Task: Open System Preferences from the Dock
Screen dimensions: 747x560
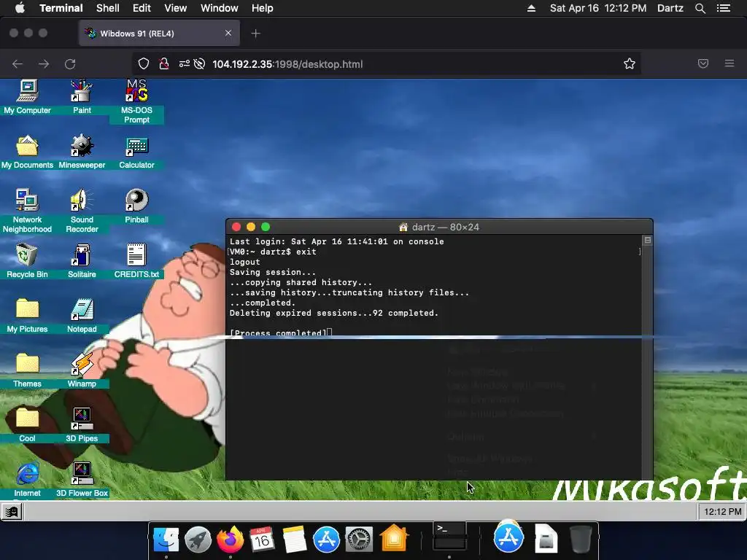Action: 359,540
